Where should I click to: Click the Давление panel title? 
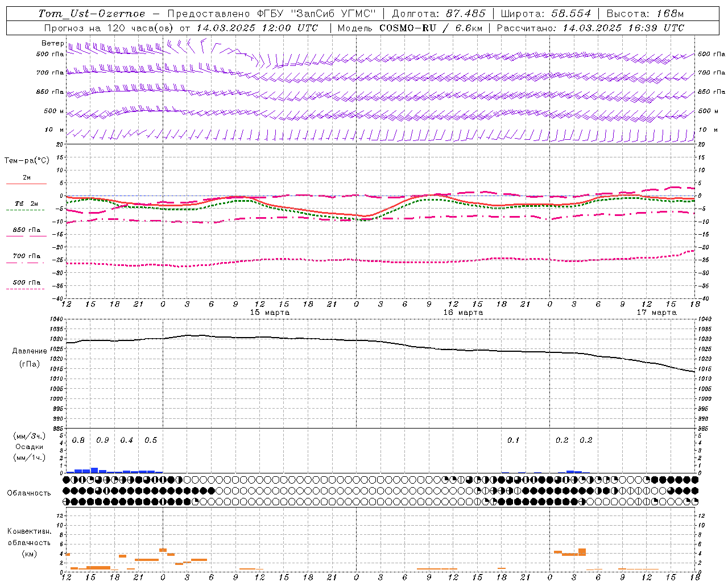click(30, 351)
